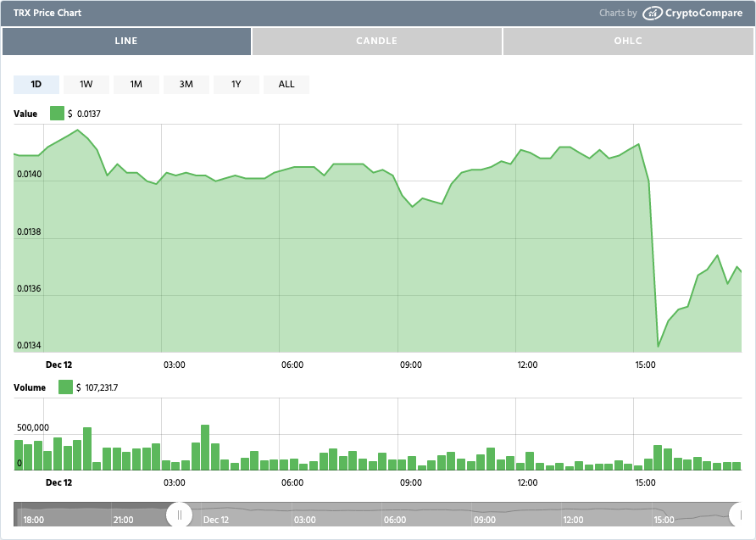Click the 21:00 label in range navigator

pos(124,520)
